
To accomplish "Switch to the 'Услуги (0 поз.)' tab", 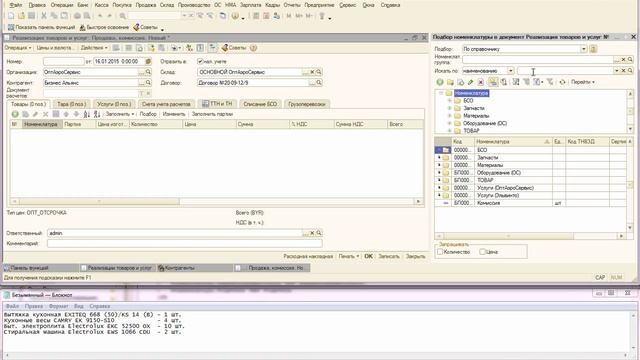I will tap(114, 104).
